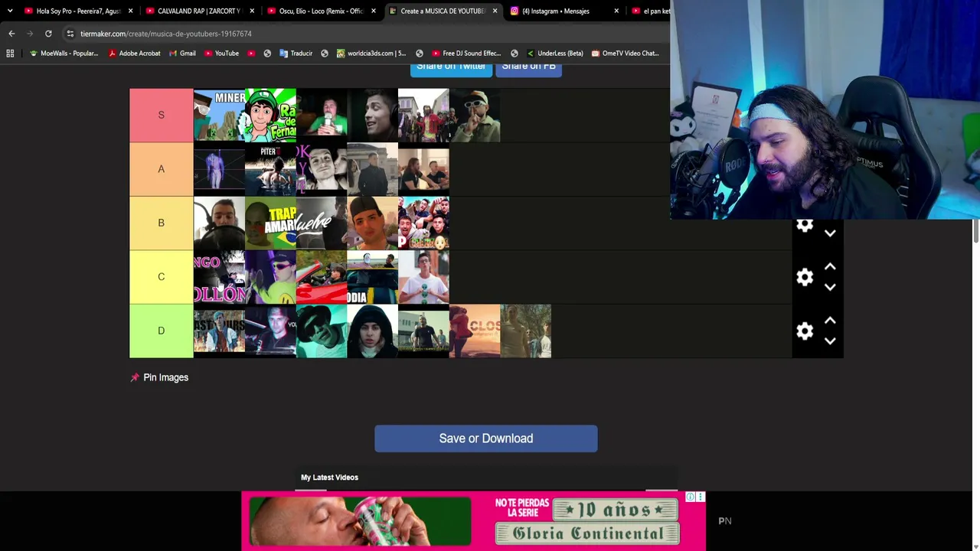The height and width of the screenshot is (551, 980).
Task: Click the yellow C tier label
Action: (161, 277)
